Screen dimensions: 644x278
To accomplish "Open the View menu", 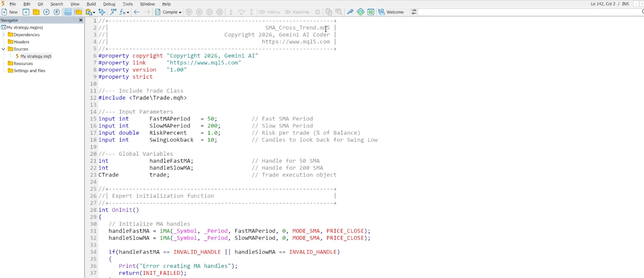I will coord(75,4).
